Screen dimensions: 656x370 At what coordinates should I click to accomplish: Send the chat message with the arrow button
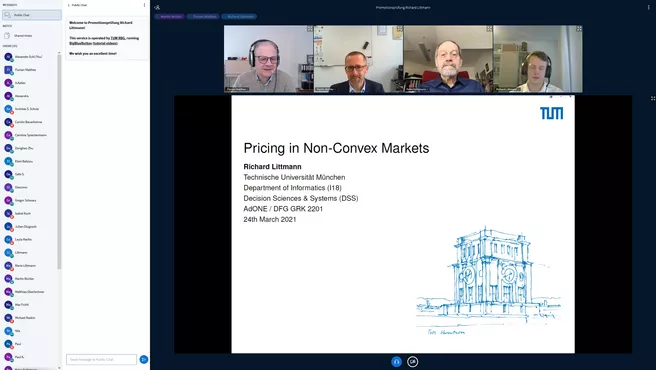[144, 359]
